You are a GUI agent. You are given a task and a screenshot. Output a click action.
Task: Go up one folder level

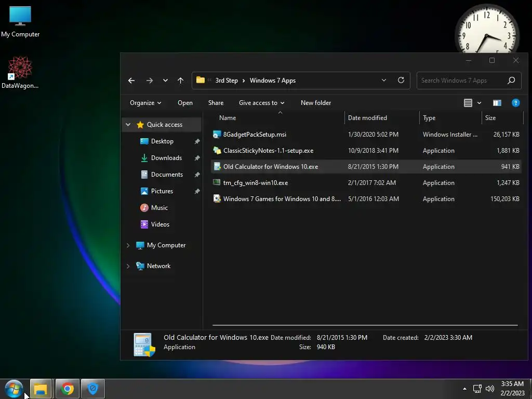pos(180,81)
